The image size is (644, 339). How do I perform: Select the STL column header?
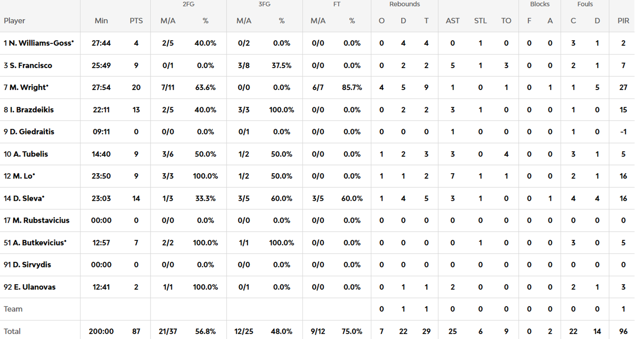tap(481, 21)
